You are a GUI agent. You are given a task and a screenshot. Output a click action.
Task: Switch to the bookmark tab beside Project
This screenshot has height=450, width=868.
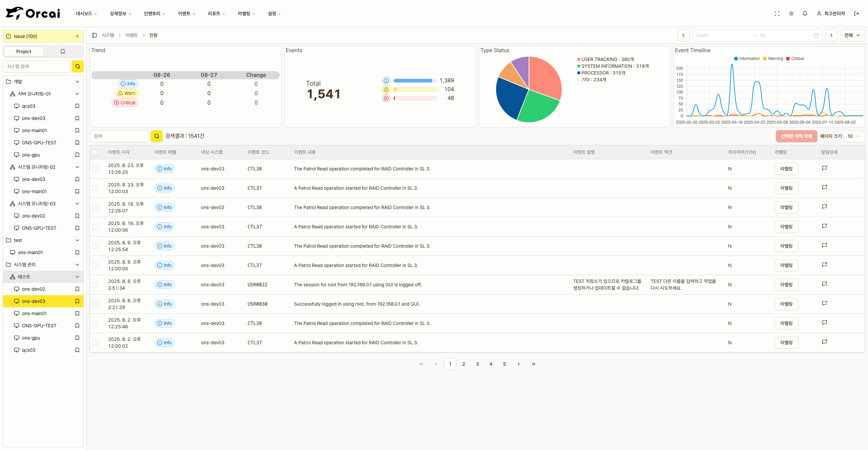63,52
